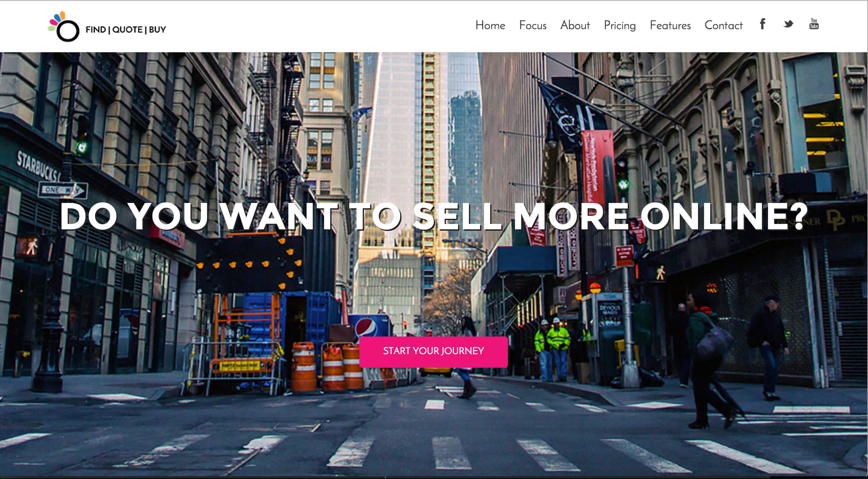Open the YouTube channel icon
This screenshot has height=479, width=868.
pos(814,24)
